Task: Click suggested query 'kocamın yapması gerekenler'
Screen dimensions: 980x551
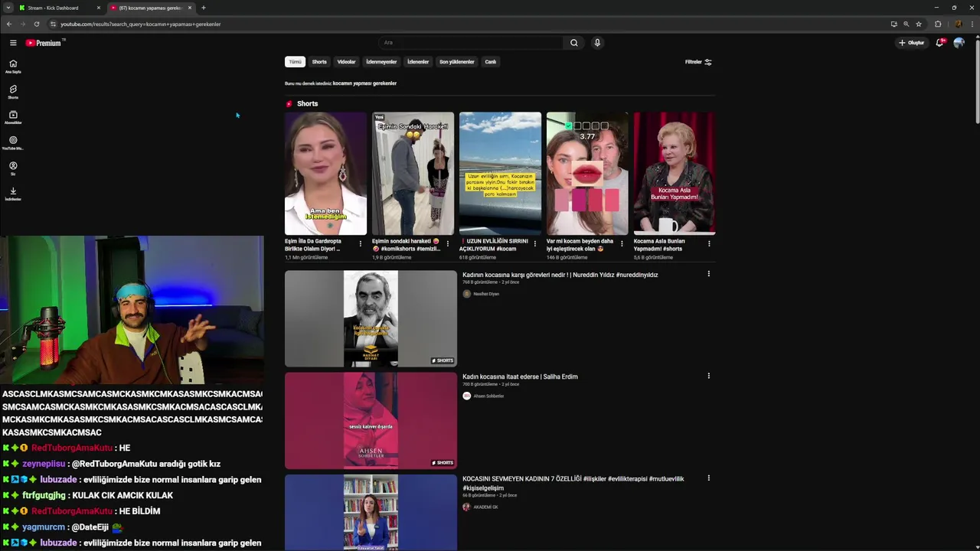Action: pos(364,83)
